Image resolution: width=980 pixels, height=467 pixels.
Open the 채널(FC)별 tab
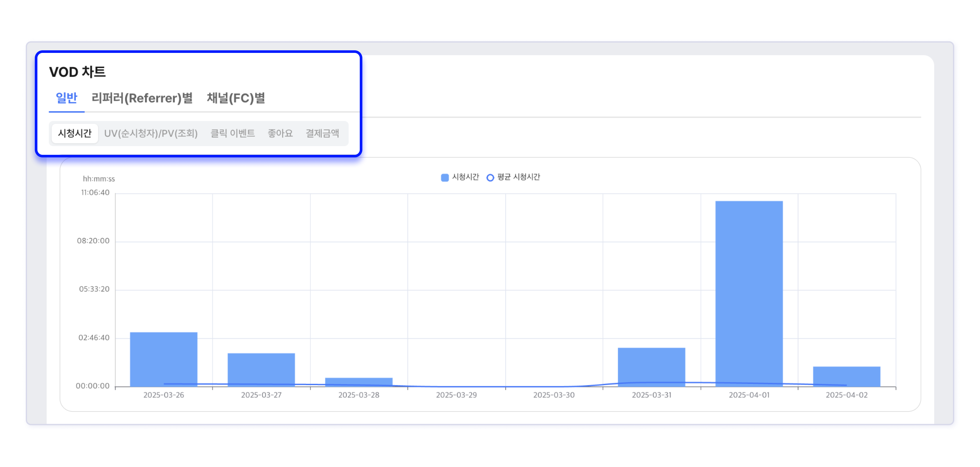coord(235,98)
